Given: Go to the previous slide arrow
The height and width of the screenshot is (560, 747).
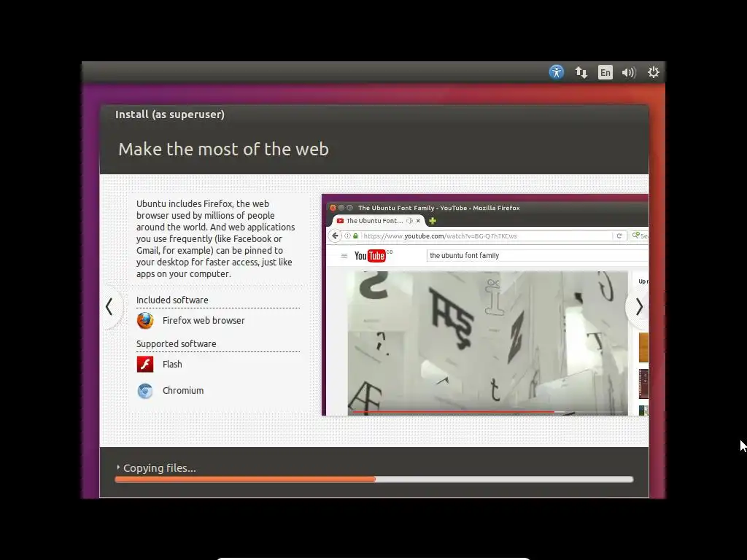Looking at the screenshot, I should (x=109, y=307).
